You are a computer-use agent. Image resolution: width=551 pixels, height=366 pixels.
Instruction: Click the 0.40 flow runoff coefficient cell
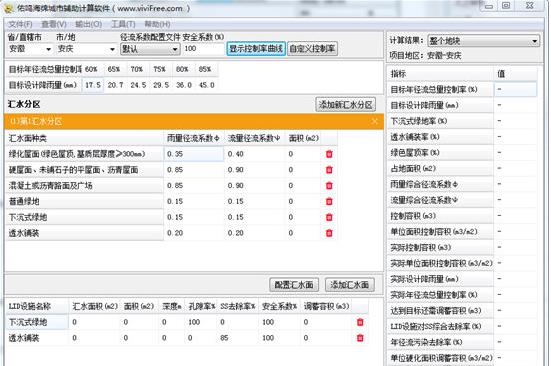pyautogui.click(x=254, y=154)
